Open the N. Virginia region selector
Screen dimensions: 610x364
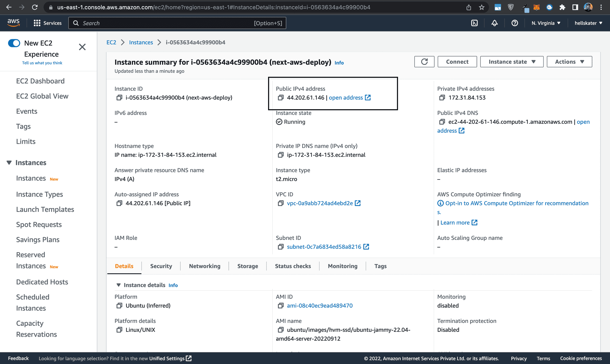point(545,23)
